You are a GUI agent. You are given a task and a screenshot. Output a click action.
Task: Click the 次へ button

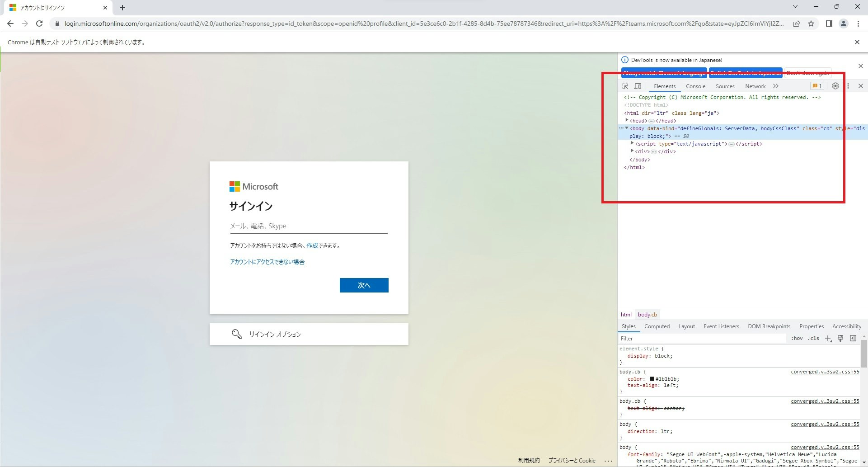click(364, 285)
